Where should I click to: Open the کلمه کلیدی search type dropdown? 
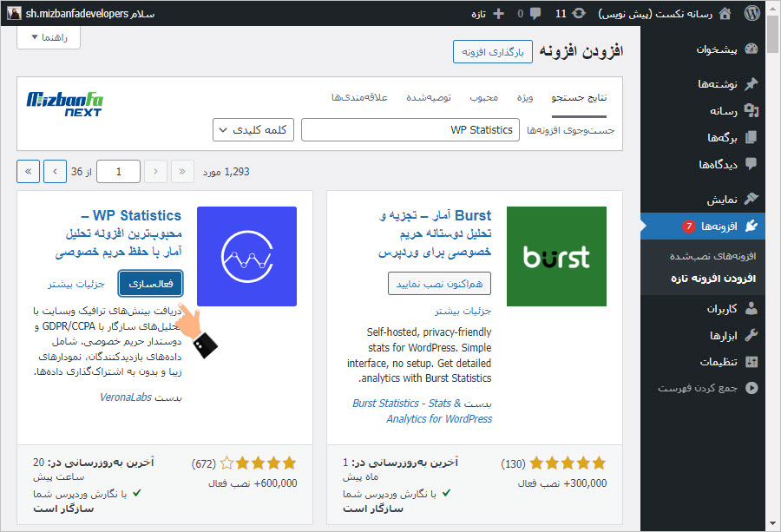point(253,130)
